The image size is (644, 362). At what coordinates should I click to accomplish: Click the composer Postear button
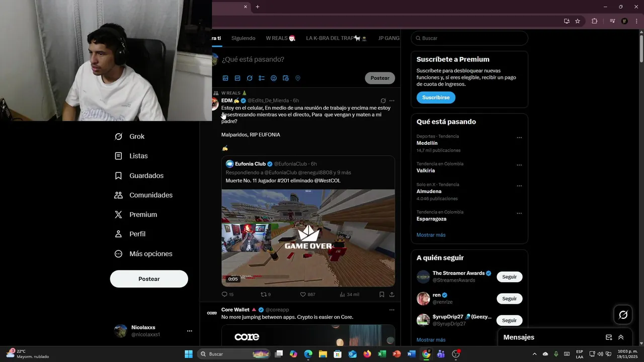click(380, 78)
